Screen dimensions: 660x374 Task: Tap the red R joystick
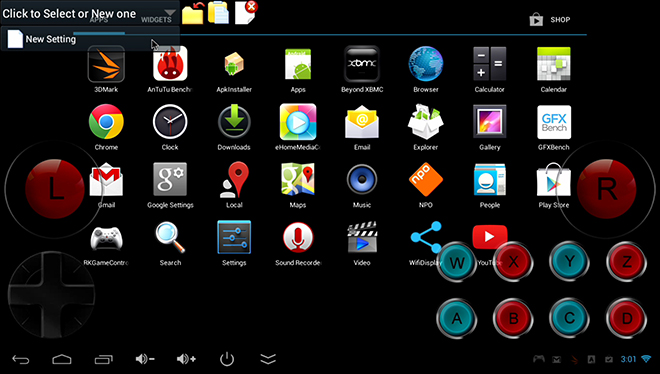pos(606,188)
